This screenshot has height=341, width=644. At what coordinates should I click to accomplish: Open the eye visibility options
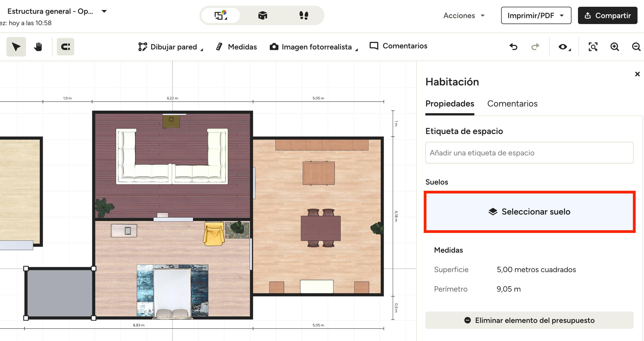[564, 47]
